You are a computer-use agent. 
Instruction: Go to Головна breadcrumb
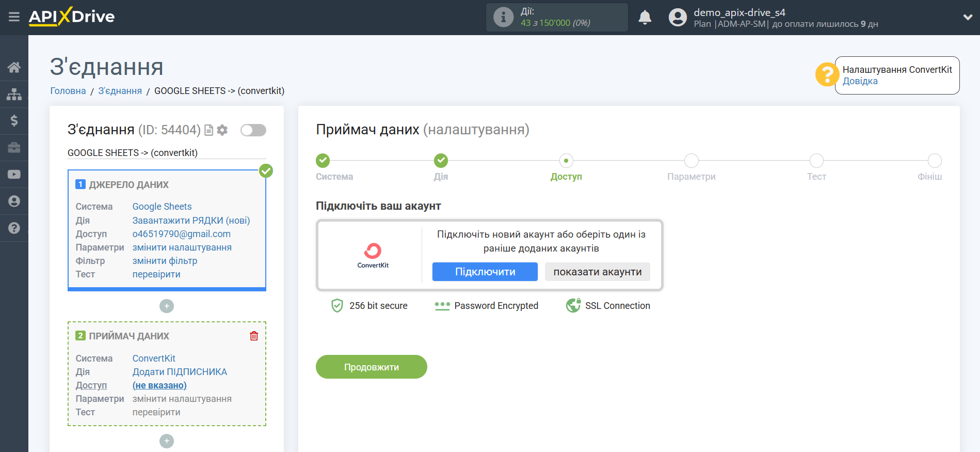tap(68, 91)
